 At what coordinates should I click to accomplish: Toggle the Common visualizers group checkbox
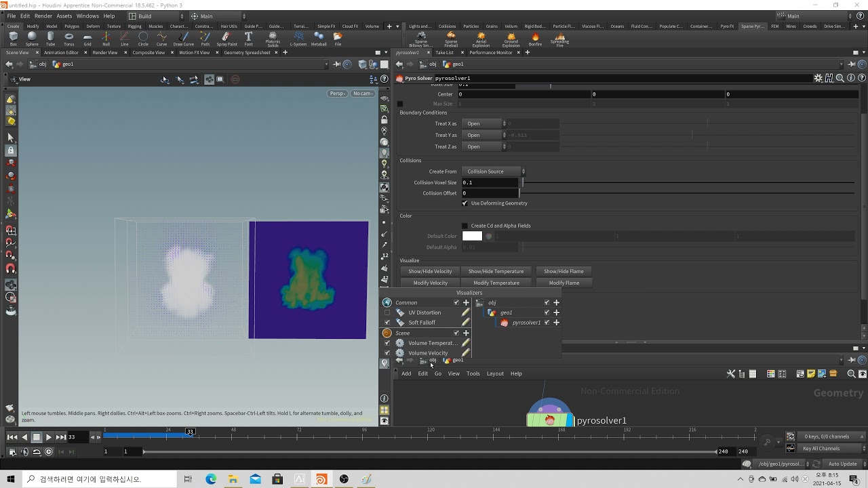pos(456,302)
